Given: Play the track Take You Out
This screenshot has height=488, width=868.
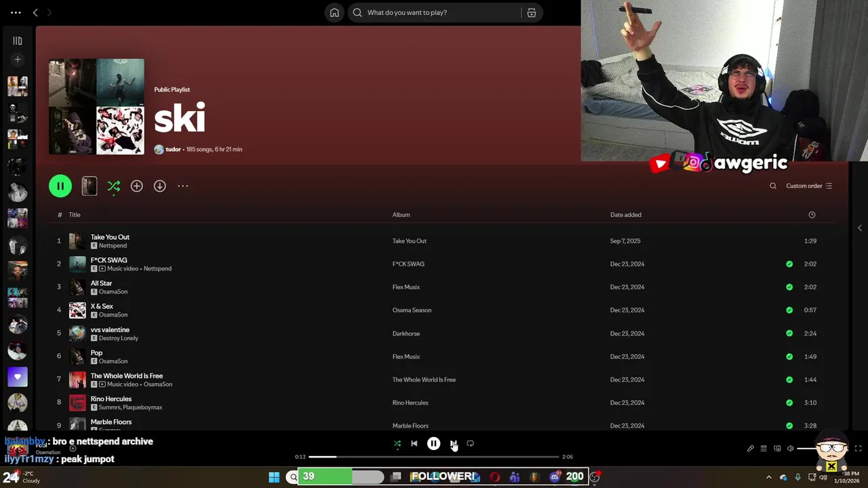Looking at the screenshot, I should [x=110, y=237].
